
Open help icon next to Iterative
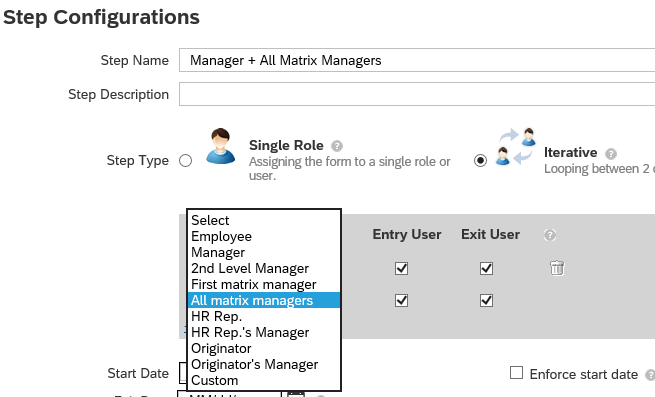coord(611,154)
